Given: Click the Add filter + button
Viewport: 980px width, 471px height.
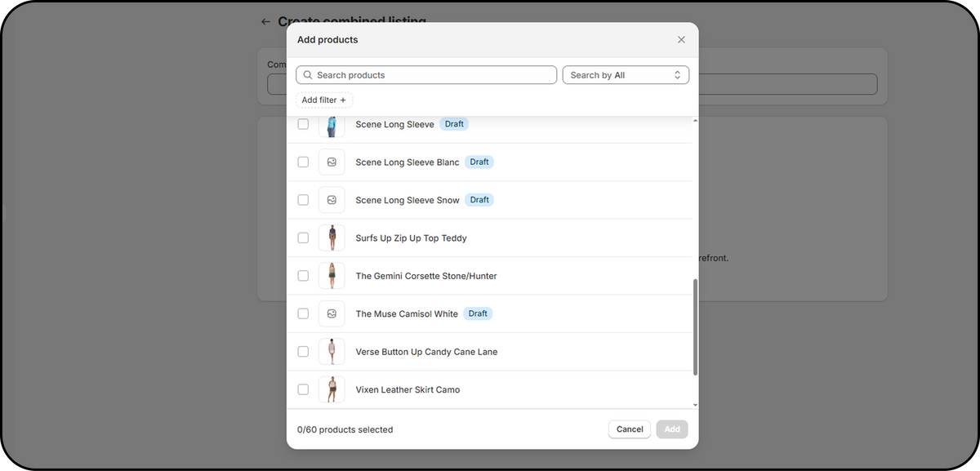Looking at the screenshot, I should point(324,100).
